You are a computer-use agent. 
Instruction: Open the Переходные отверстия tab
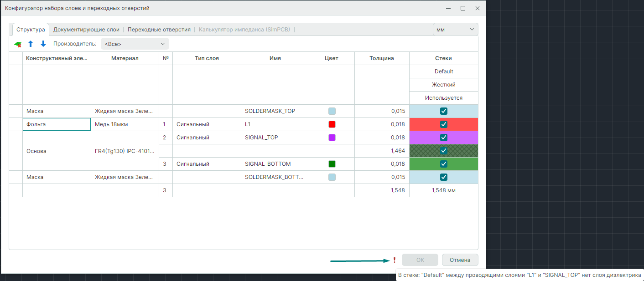point(159,30)
